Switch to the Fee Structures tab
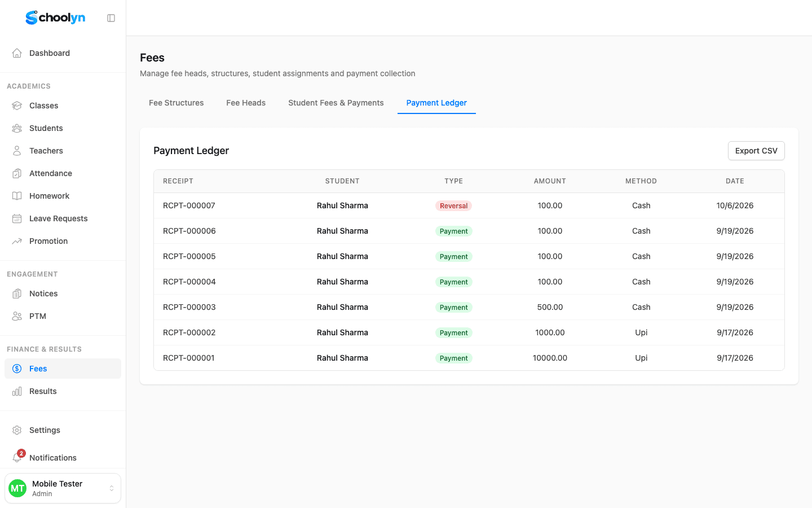Screen dimensions: 812x508 point(176,103)
